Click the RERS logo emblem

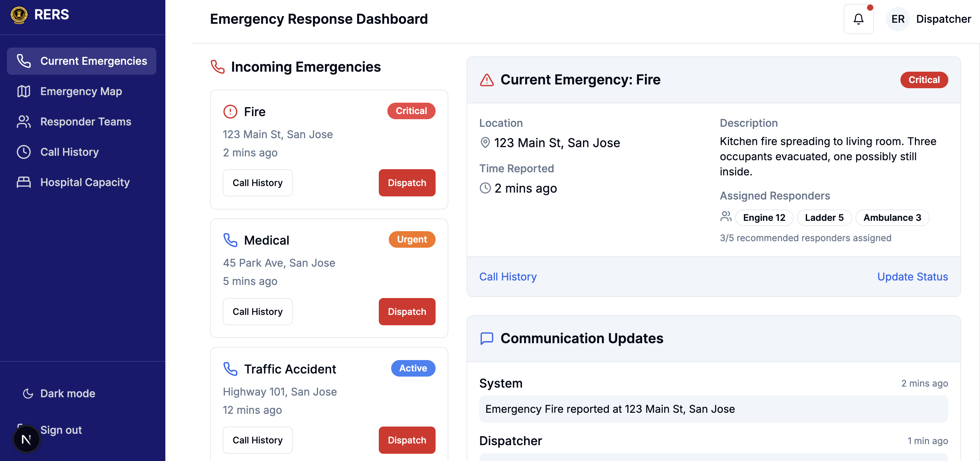pos(19,15)
